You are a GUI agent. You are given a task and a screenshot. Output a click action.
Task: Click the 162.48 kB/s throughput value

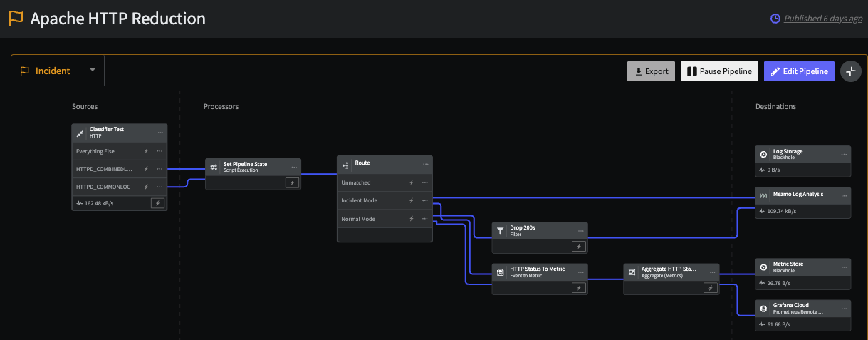click(98, 203)
